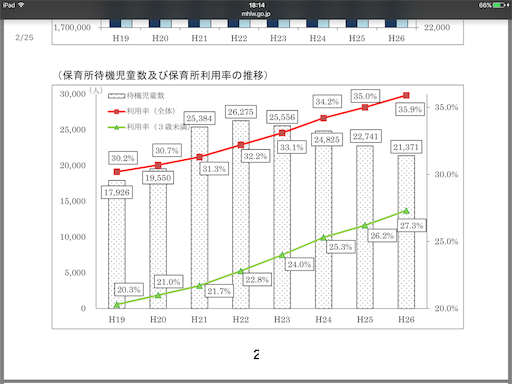Viewport: 512px width, 384px height.
Task: Click the 21.7% green line label
Action: (219, 291)
